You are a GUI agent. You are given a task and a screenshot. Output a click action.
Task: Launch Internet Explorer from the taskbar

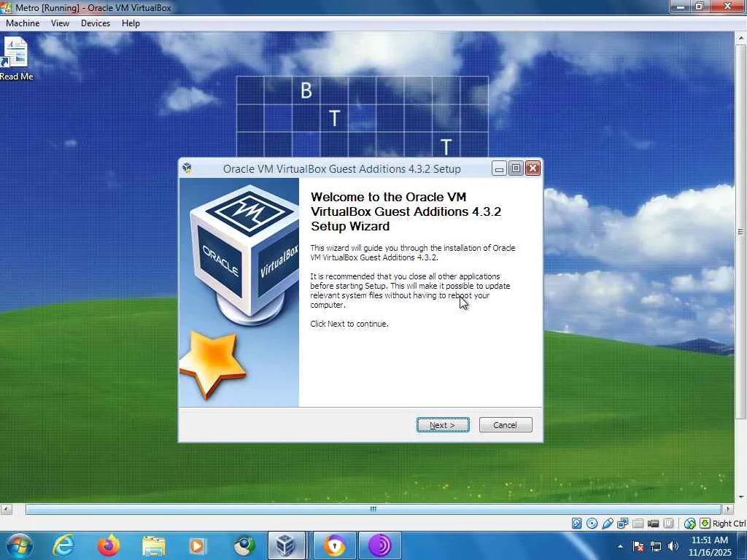pyautogui.click(x=63, y=545)
